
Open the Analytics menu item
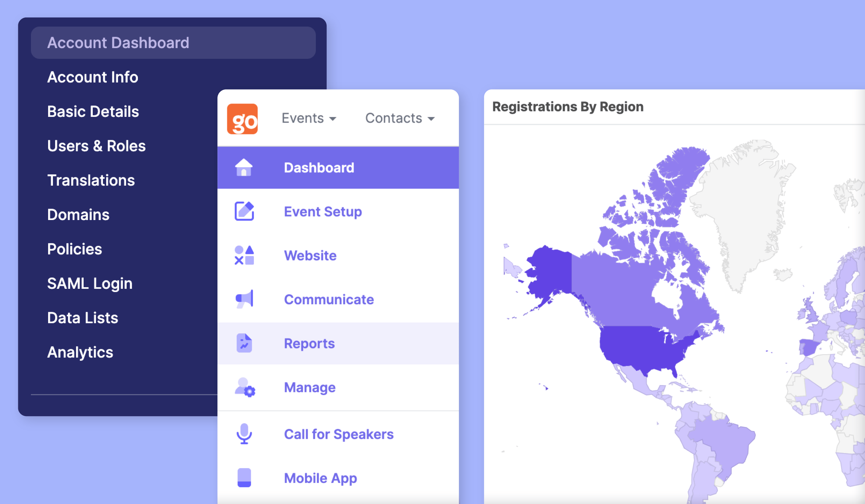[80, 352]
